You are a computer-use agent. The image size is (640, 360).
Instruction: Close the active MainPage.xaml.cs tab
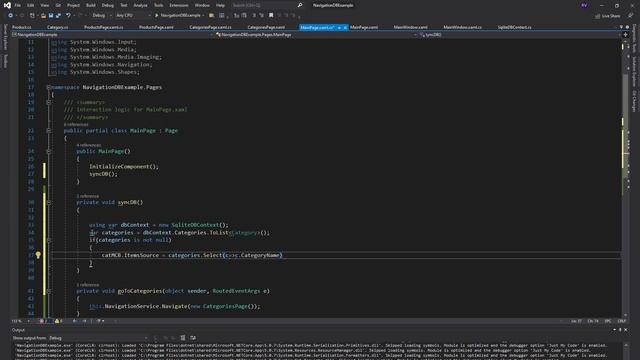[345, 27]
